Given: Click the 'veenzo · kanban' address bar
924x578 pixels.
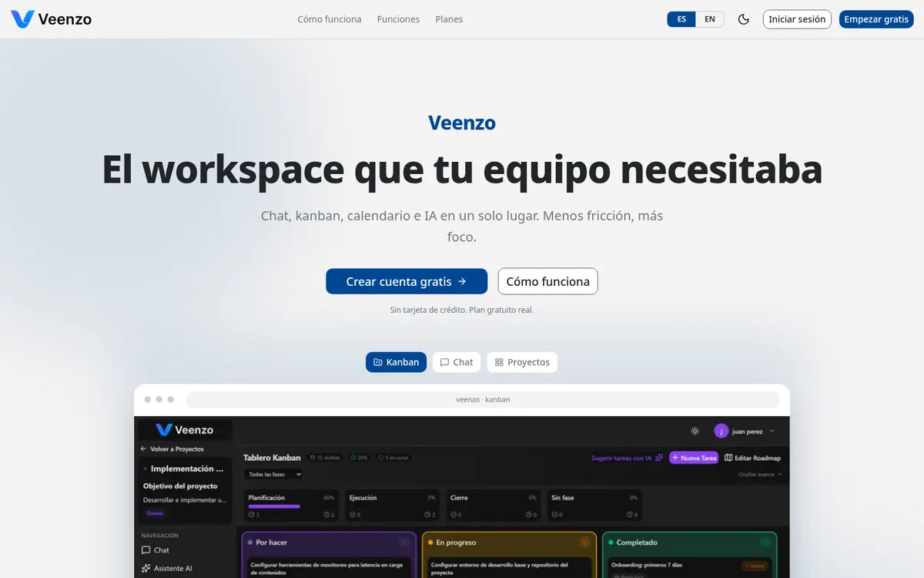Looking at the screenshot, I should pyautogui.click(x=483, y=399).
